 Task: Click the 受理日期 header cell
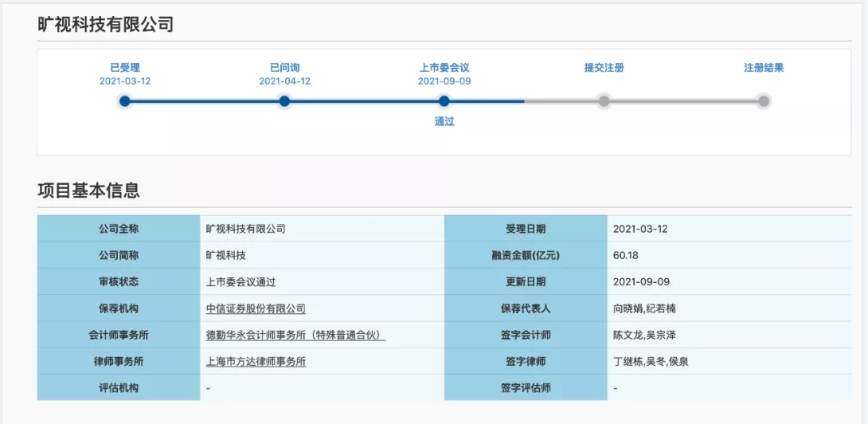pos(526,229)
